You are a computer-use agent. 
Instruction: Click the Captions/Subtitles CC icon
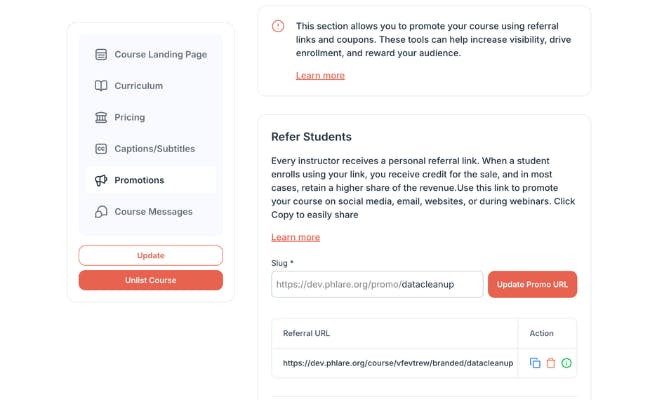tap(101, 149)
